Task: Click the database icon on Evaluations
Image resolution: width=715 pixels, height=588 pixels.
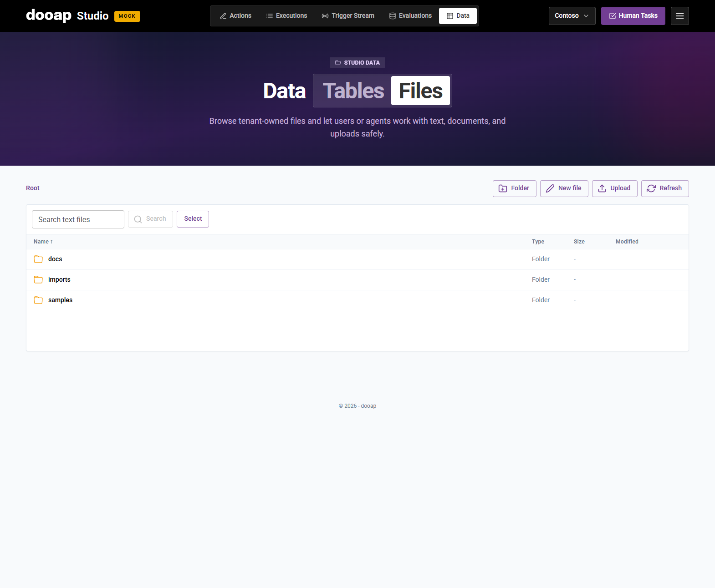Action: pos(393,16)
